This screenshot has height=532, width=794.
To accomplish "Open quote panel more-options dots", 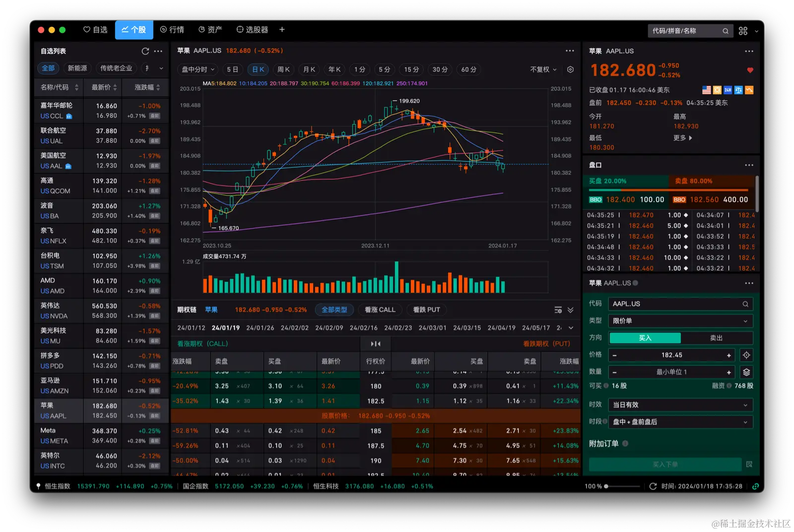I will click(749, 51).
